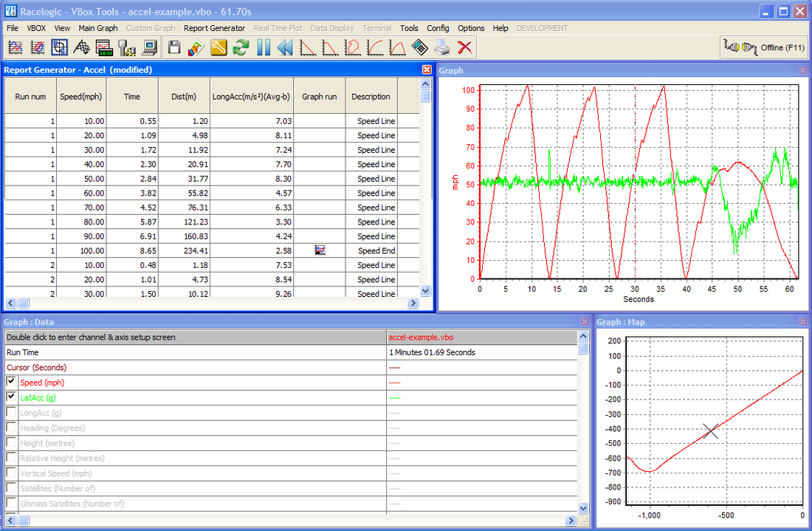Click the black X marker on map
Viewport: 812px width, 531px height.
tap(710, 431)
